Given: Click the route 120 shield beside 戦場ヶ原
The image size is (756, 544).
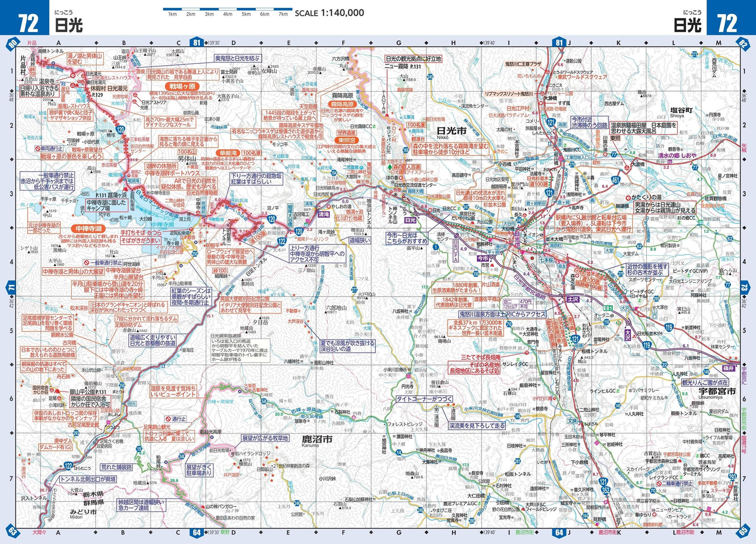Looking at the screenshot, I should click(x=121, y=129).
